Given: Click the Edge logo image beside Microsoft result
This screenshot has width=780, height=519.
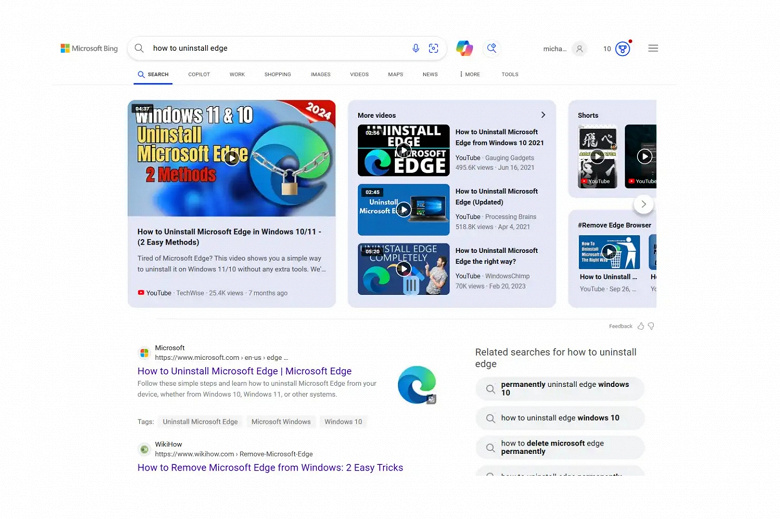Looking at the screenshot, I should [x=417, y=385].
